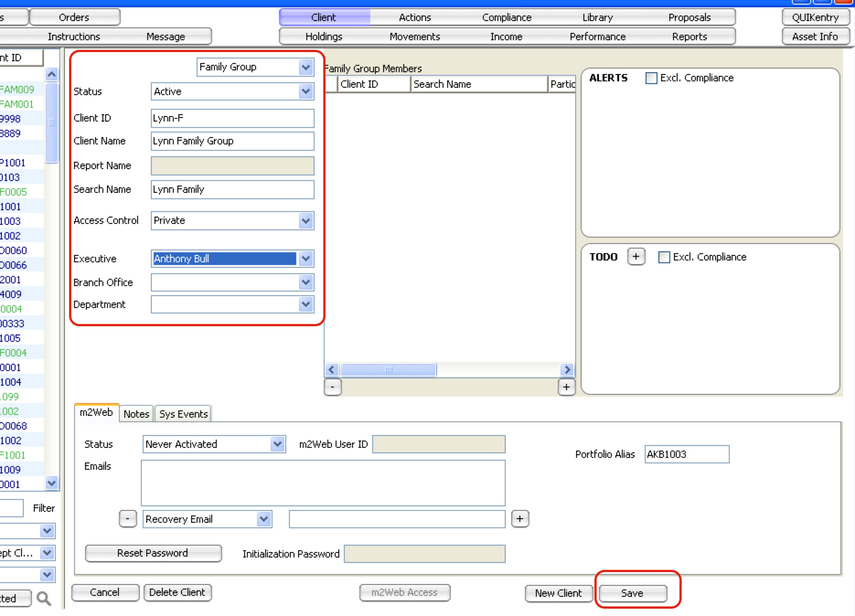
Task: Add email entry using plus button
Action: coord(520,519)
